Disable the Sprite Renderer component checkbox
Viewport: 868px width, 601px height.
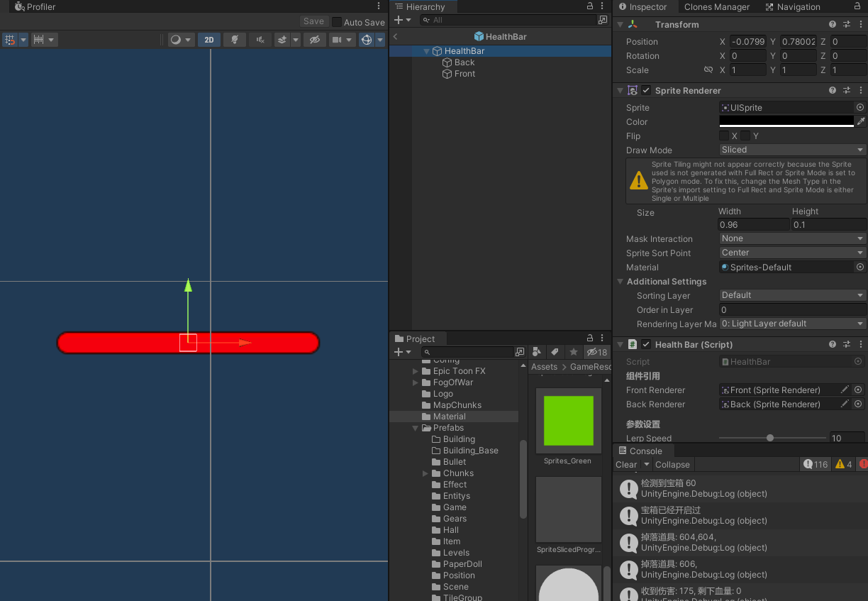point(646,91)
